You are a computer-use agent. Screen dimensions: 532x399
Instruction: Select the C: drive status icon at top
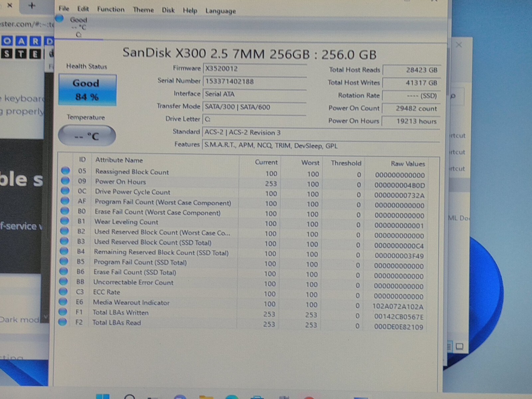pyautogui.click(x=60, y=19)
